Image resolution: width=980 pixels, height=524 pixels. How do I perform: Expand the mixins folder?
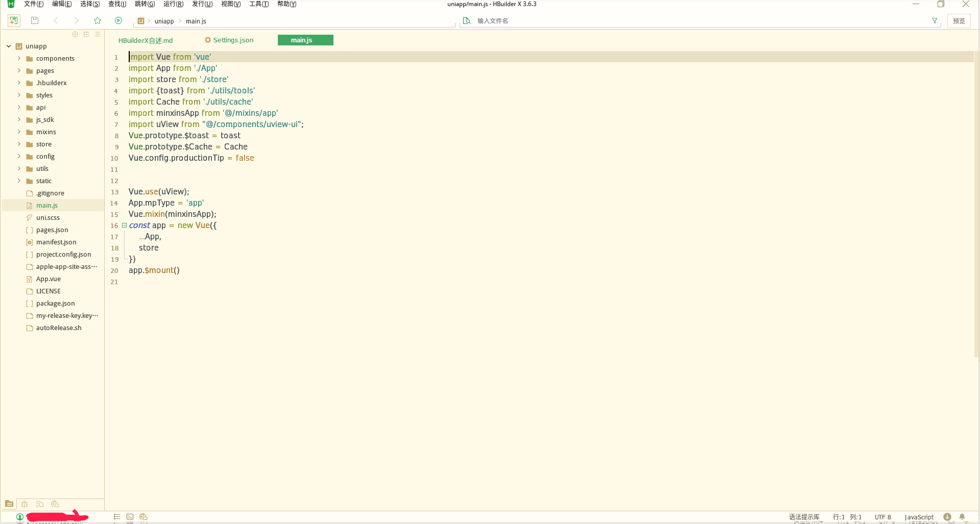19,132
